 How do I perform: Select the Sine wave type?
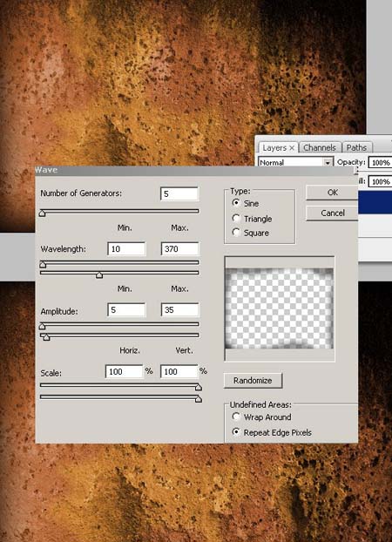tap(236, 203)
